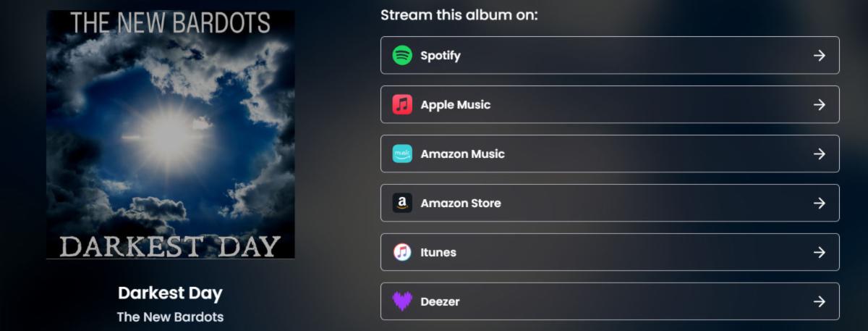The width and height of the screenshot is (868, 331).
Task: Open the album on Spotify
Action: 610,55
